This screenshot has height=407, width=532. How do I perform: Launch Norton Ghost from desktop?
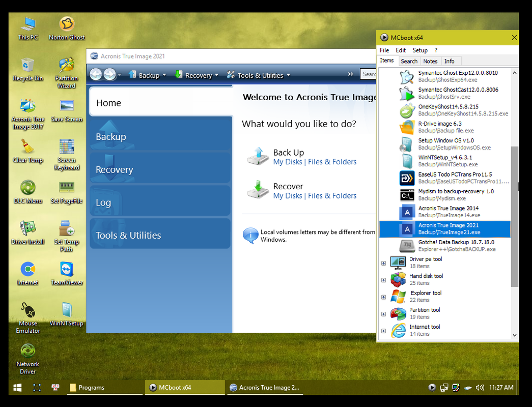(x=67, y=29)
